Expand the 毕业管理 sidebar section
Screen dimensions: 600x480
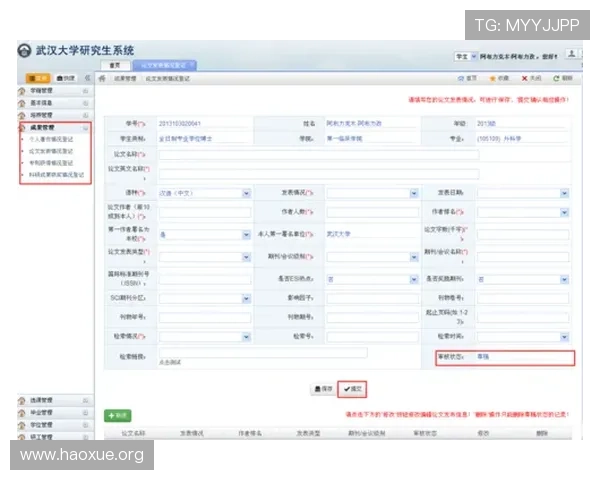coord(54,413)
